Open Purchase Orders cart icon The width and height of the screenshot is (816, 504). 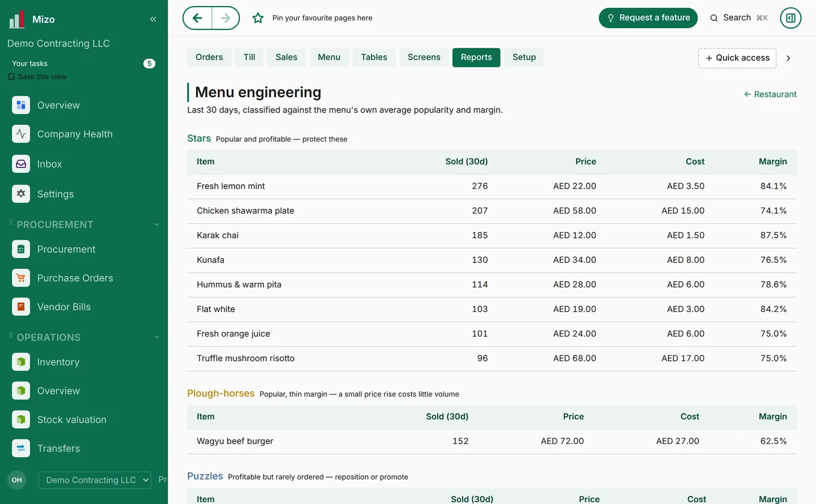tap(21, 278)
